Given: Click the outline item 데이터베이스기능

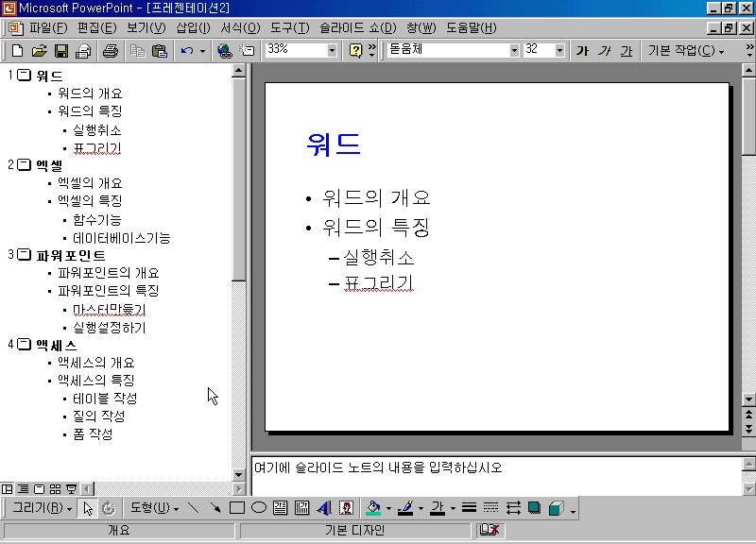Looking at the screenshot, I should 122,238.
